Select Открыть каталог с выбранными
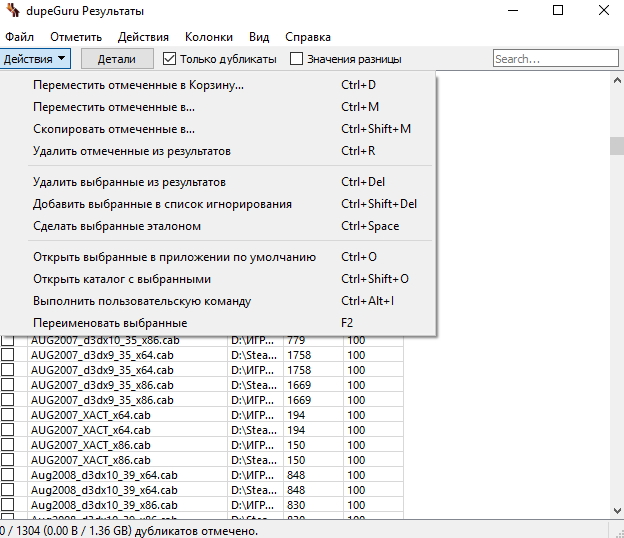The height and width of the screenshot is (538, 624). 122,279
